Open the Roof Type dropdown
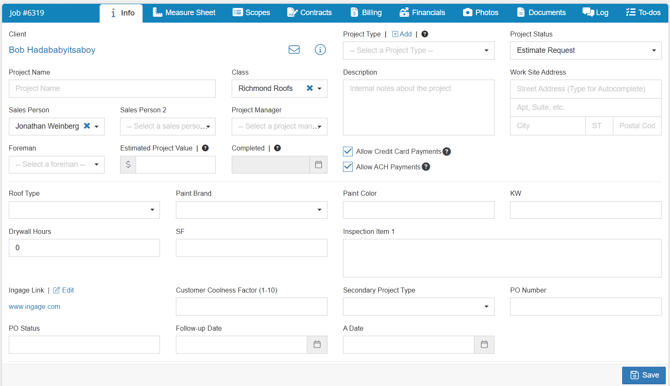The width and height of the screenshot is (670, 386). click(84, 210)
